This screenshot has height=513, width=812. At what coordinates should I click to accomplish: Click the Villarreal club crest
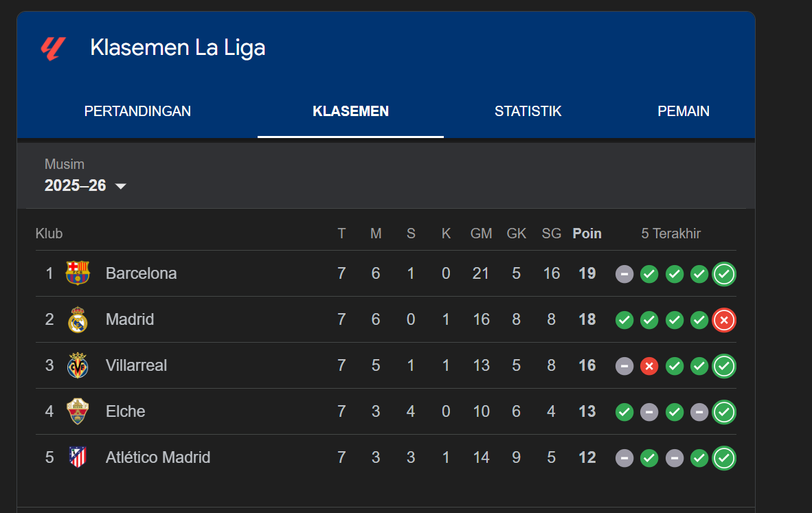click(78, 365)
